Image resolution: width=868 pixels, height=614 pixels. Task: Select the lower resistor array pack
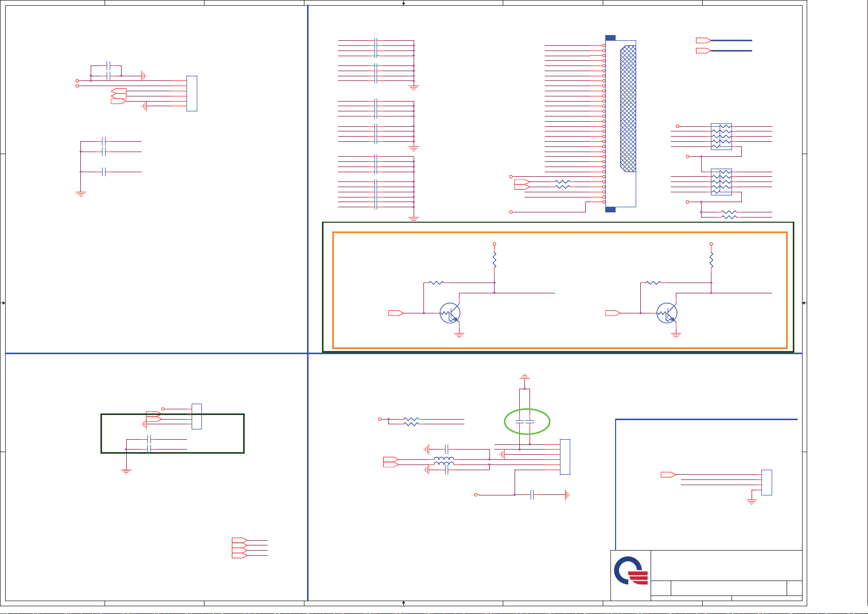pyautogui.click(x=721, y=181)
